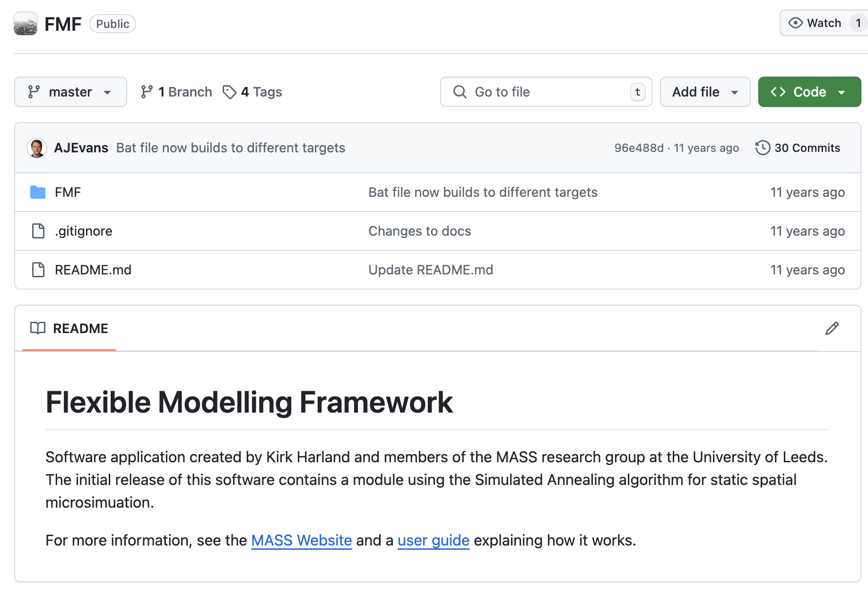
Task: Open the master branch dropdown
Action: pos(70,92)
